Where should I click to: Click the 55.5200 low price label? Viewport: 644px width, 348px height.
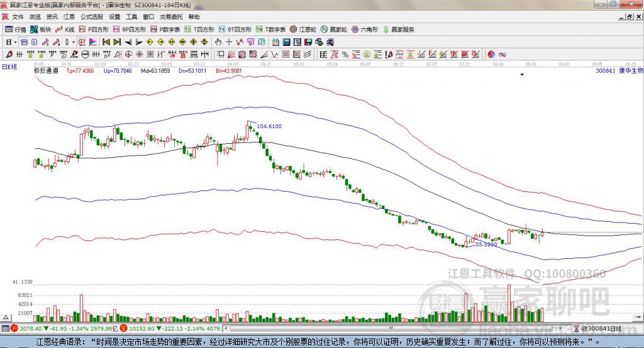(x=486, y=244)
